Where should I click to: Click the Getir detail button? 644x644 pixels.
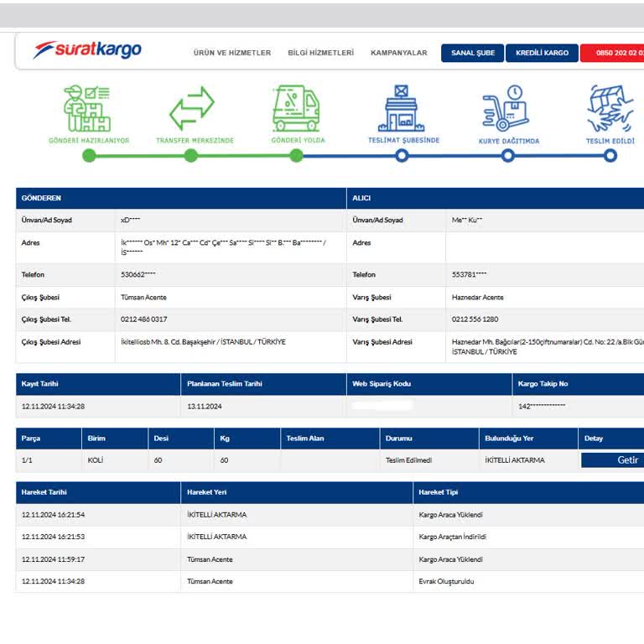612,460
